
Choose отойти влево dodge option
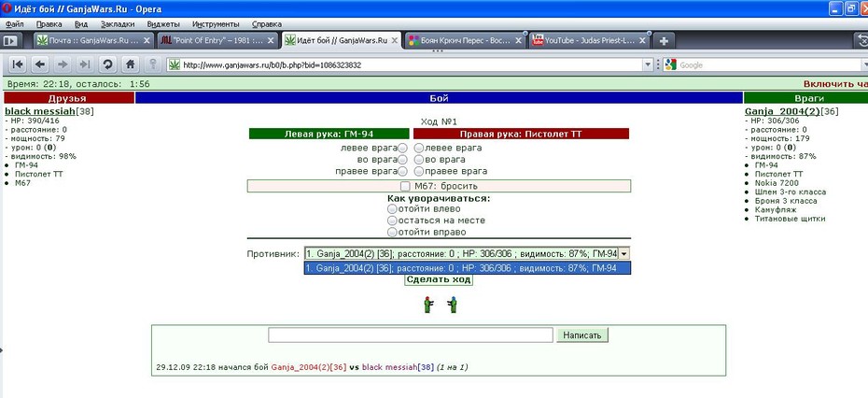(392, 209)
